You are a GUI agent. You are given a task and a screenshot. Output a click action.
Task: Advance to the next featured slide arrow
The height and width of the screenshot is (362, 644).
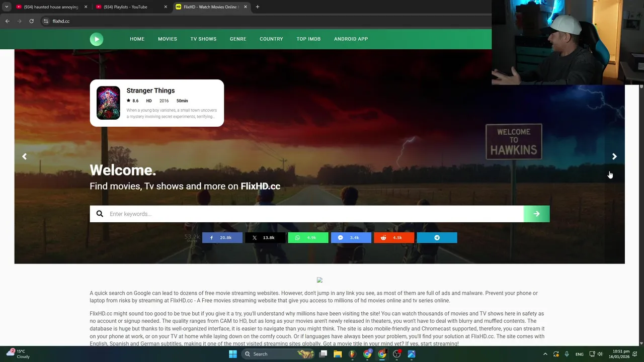614,156
